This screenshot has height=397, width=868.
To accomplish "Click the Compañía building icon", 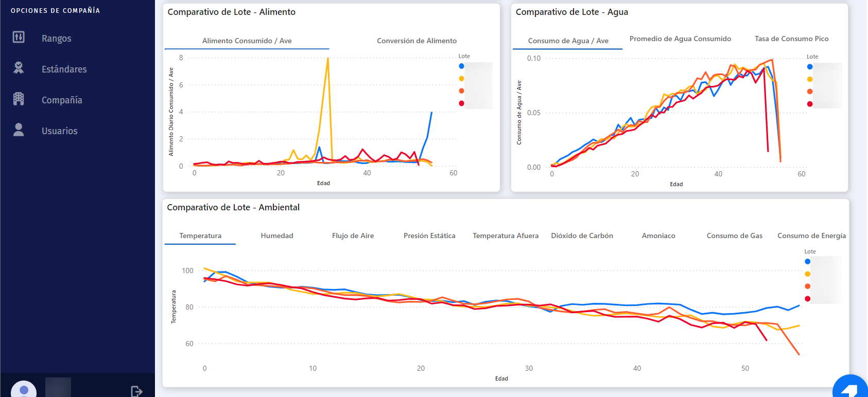I will [19, 99].
